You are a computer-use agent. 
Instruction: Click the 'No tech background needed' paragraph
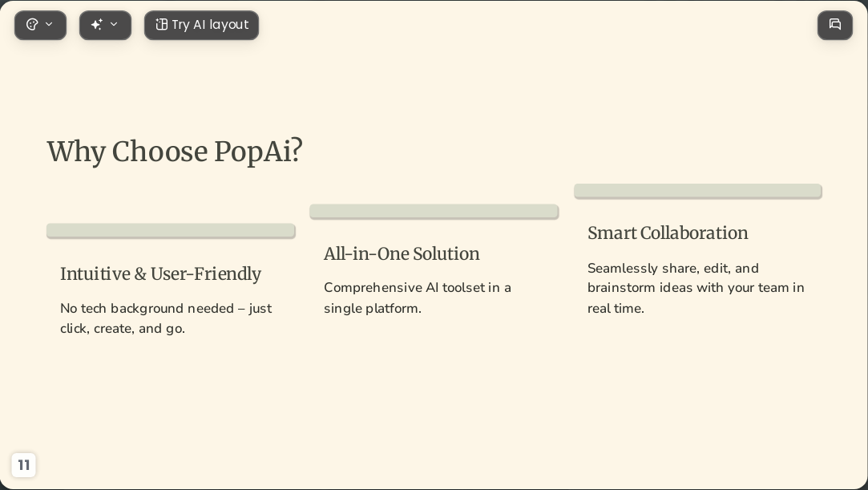tap(166, 318)
